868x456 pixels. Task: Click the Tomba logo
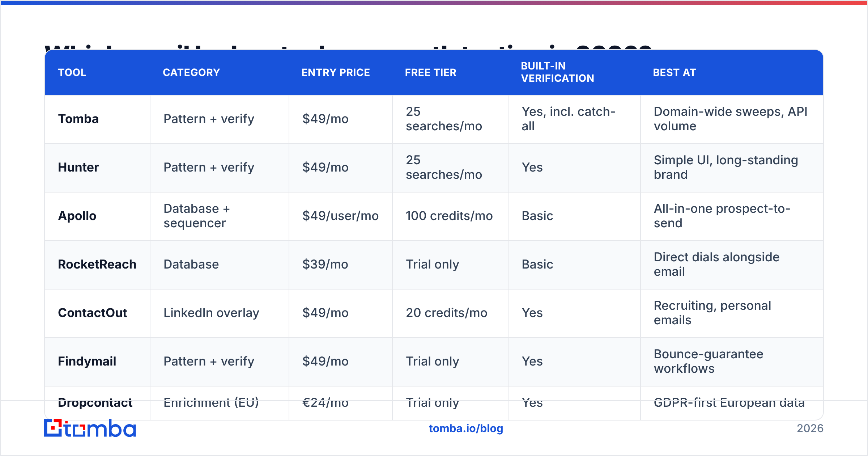tap(90, 428)
